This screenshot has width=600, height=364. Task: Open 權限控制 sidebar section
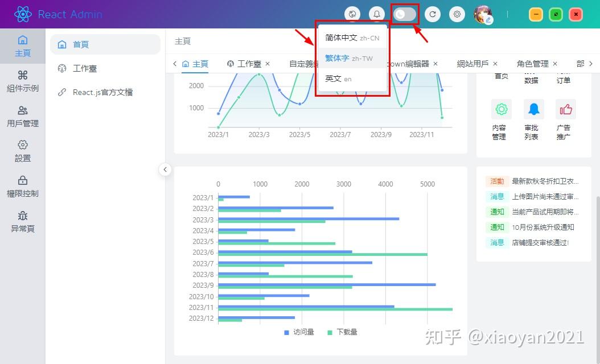point(23,187)
